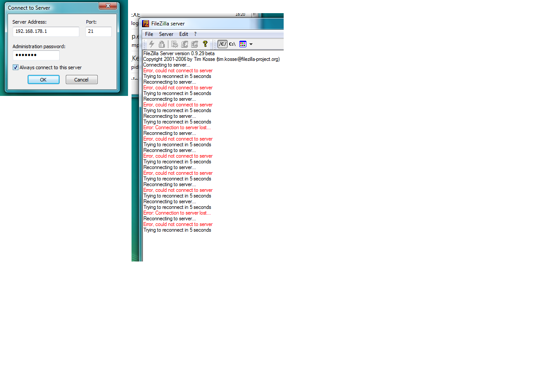Click Cancel in Connect to Server dialog
The height and width of the screenshot is (392, 534).
(82, 80)
